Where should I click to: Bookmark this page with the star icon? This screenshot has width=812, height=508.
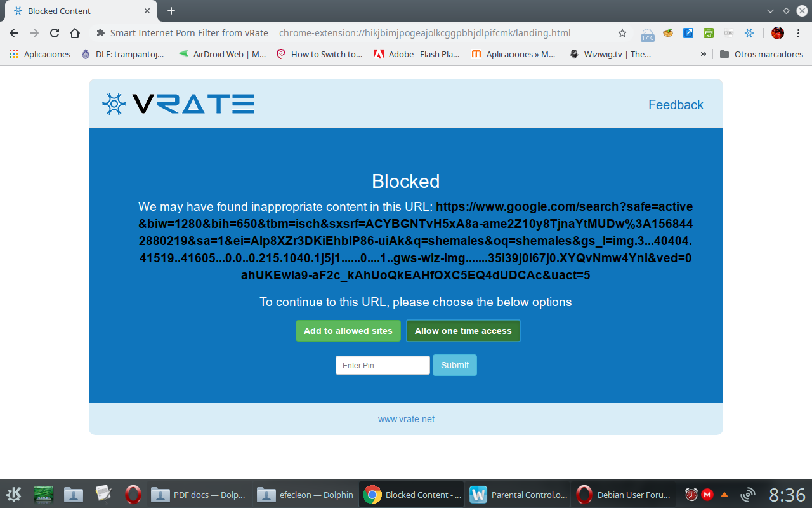click(622, 33)
